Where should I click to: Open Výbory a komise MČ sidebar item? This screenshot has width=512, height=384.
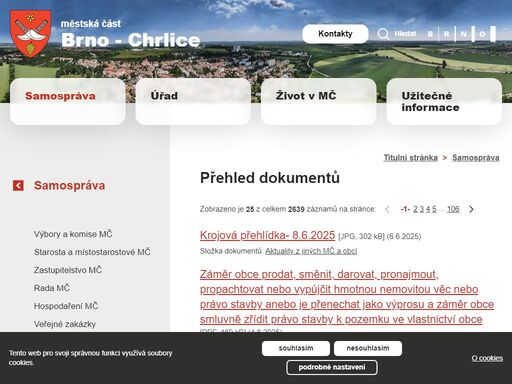click(73, 234)
